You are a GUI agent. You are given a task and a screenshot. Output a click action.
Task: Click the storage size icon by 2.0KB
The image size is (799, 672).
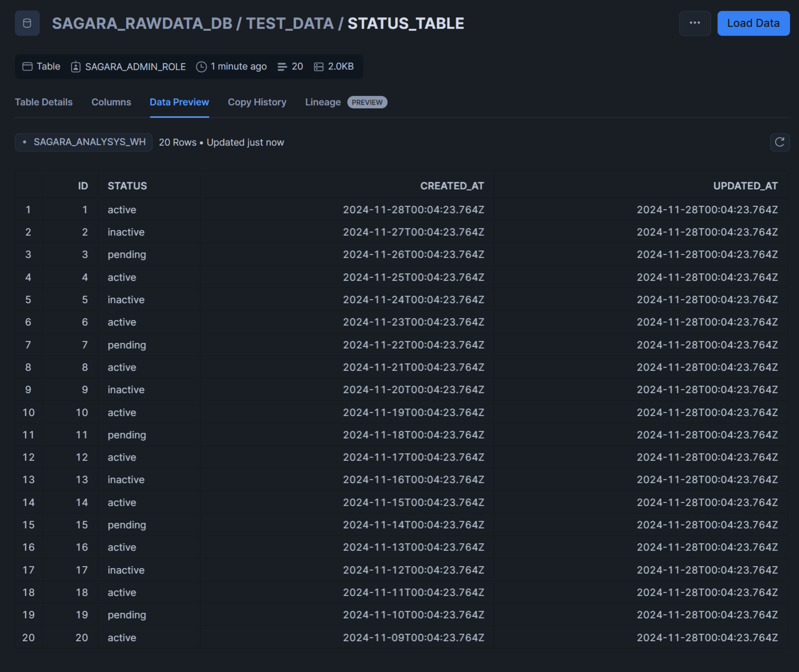(x=318, y=67)
